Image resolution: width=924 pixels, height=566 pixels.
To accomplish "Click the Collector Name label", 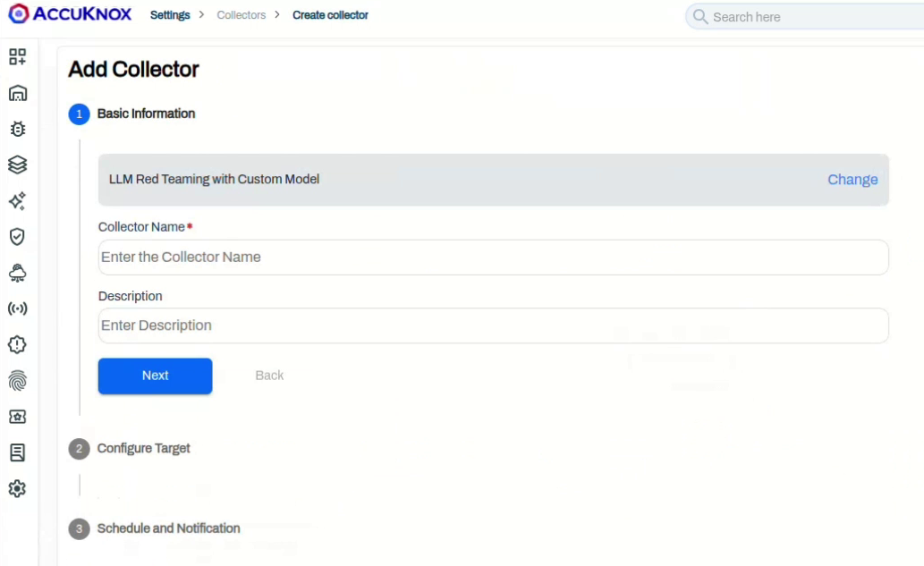I will coord(141,227).
